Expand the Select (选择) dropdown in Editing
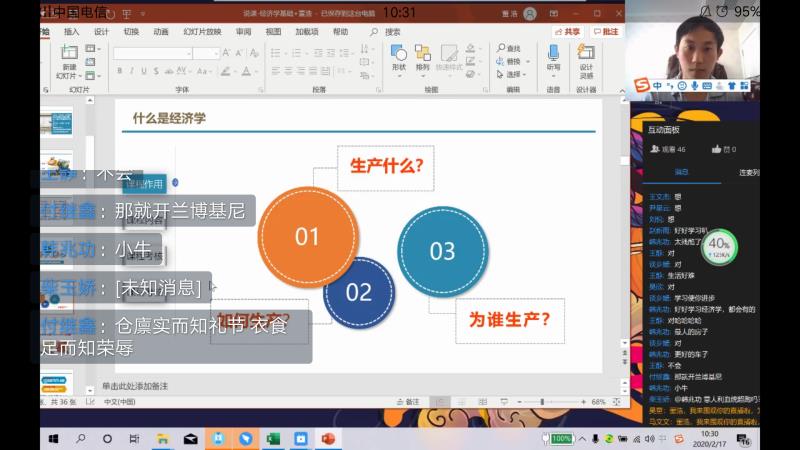Viewport: 800px width, 450px height. (526, 74)
